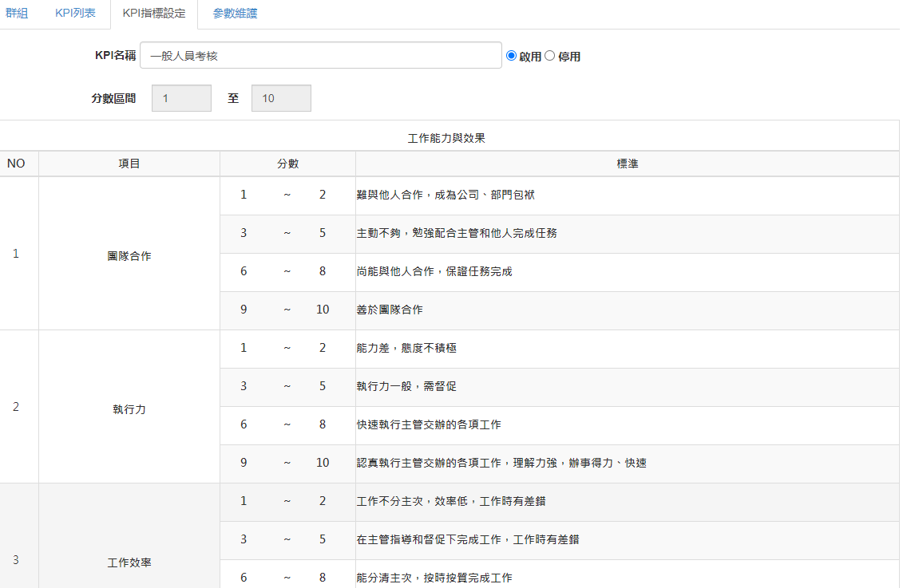Screen dimensions: 907x588
Task: Click the score range maximum field
Action: (281, 98)
